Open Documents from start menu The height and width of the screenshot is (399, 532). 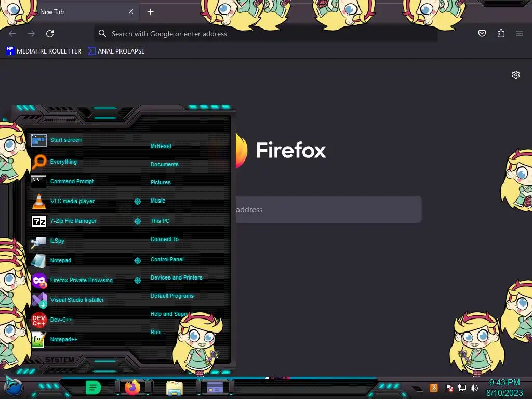click(x=164, y=164)
